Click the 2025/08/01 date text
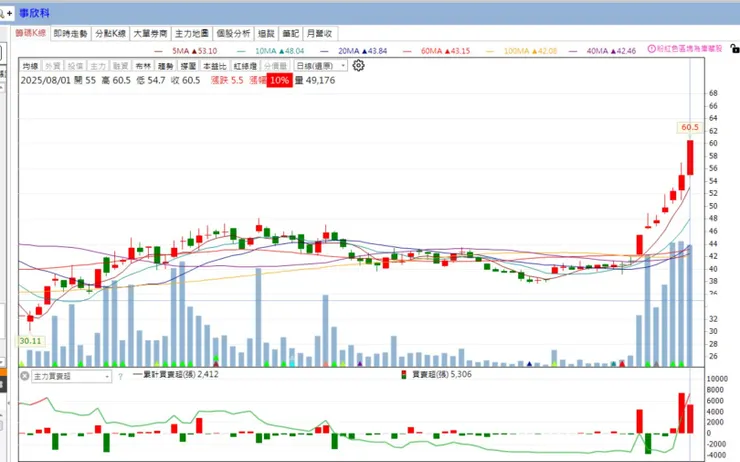This screenshot has width=740, height=462. point(46,80)
